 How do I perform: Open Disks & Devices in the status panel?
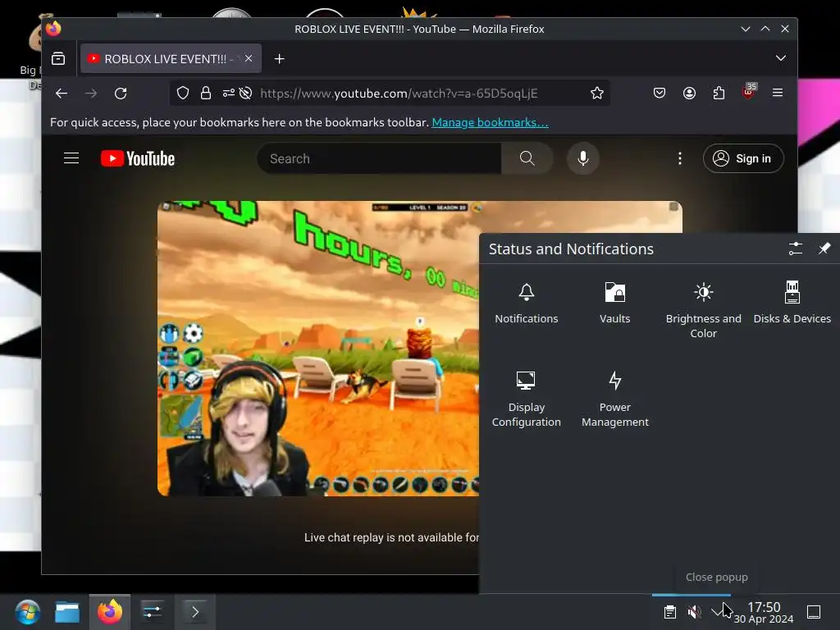tap(792, 304)
